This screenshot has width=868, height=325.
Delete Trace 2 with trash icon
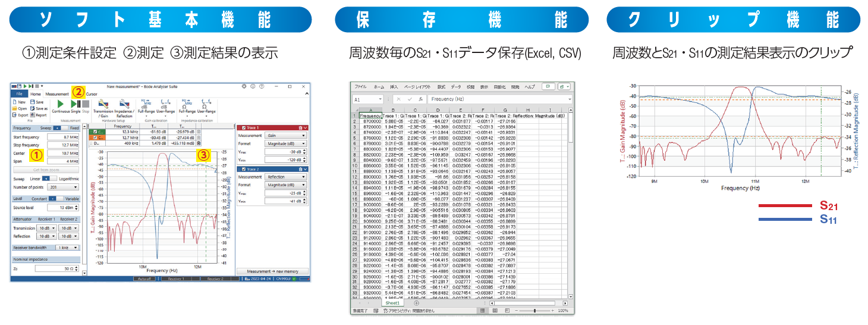click(300, 169)
